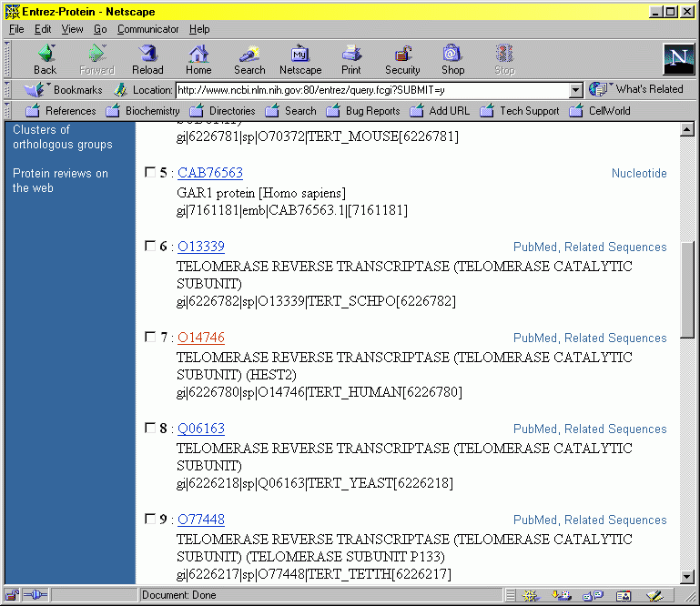
Task: Click the scroll down arrow
Action: click(687, 577)
